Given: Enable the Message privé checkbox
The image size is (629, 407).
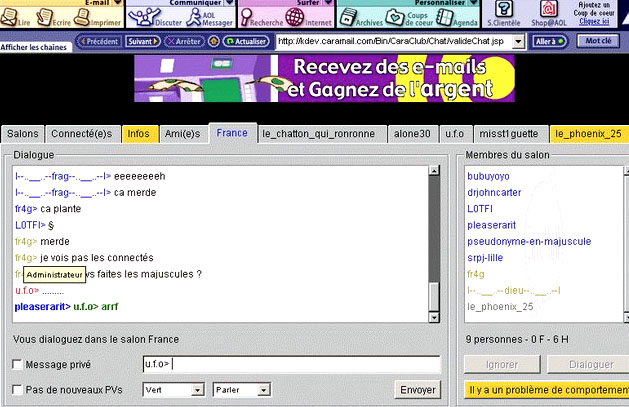Looking at the screenshot, I should click(x=17, y=365).
